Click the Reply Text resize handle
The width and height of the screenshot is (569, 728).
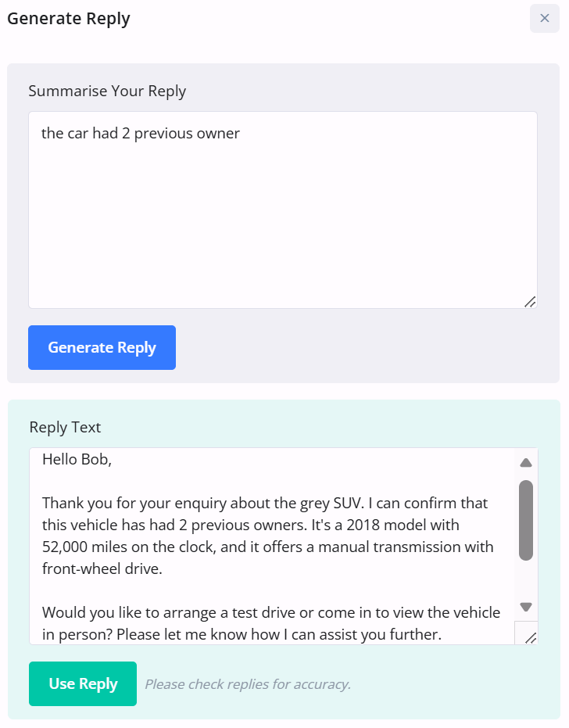coord(530,638)
